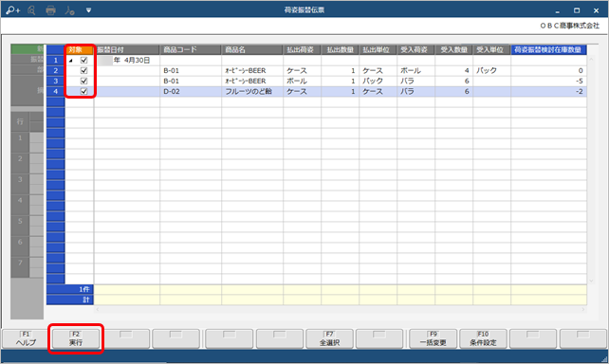
Task: Click the horizontal scrollbar left arrow
Action: (98, 309)
